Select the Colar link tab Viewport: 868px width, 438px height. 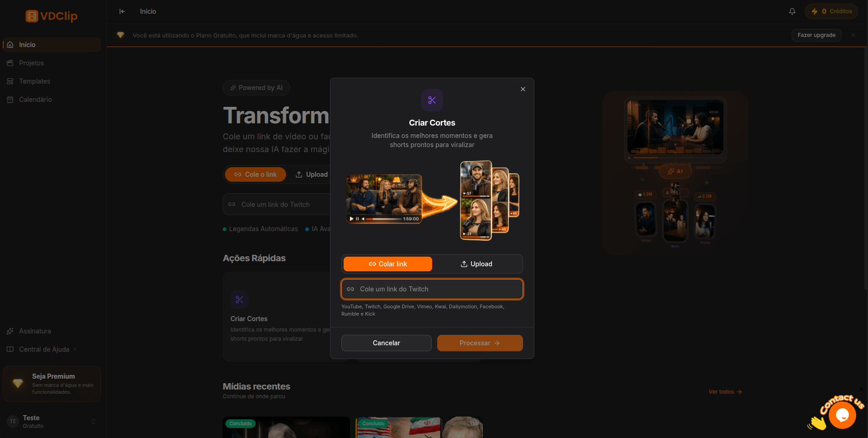click(x=387, y=264)
